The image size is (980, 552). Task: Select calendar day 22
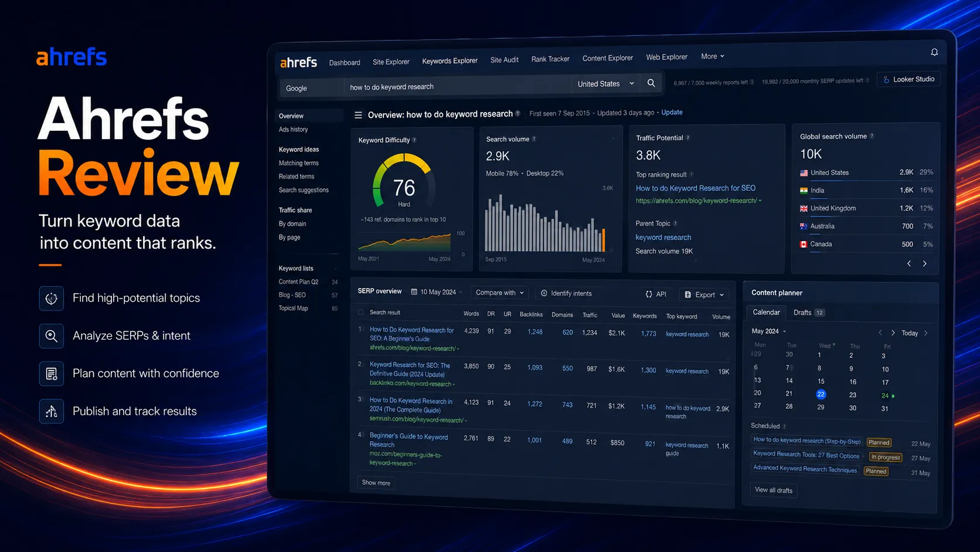coord(821,394)
